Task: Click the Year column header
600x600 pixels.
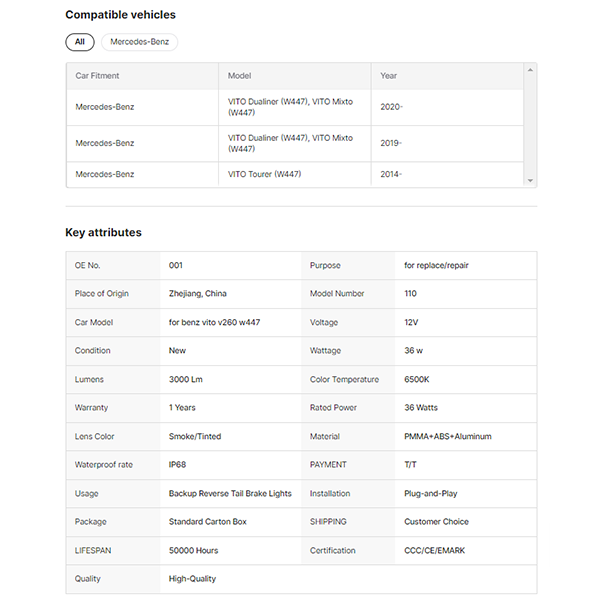Action: point(389,76)
